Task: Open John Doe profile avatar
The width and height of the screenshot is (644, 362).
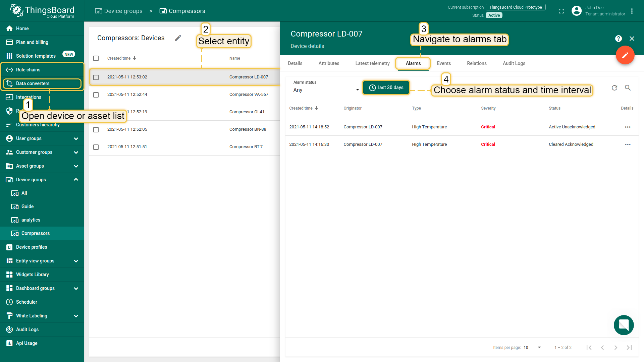Action: 577,11
